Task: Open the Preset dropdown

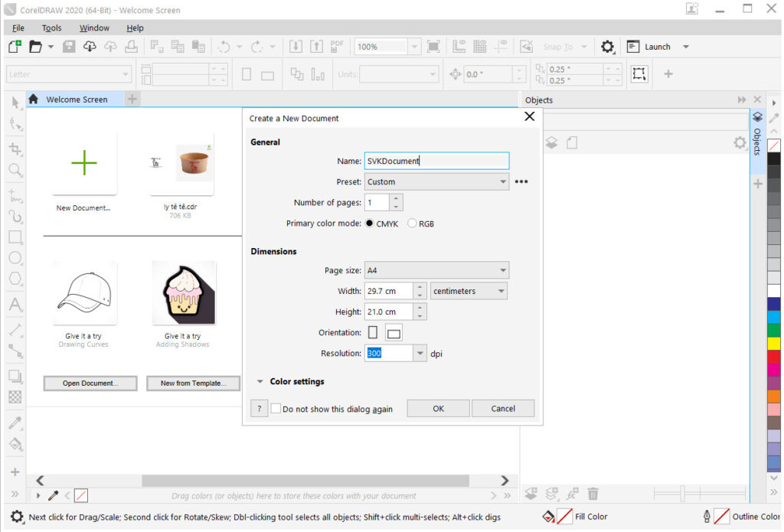Action: [x=436, y=181]
